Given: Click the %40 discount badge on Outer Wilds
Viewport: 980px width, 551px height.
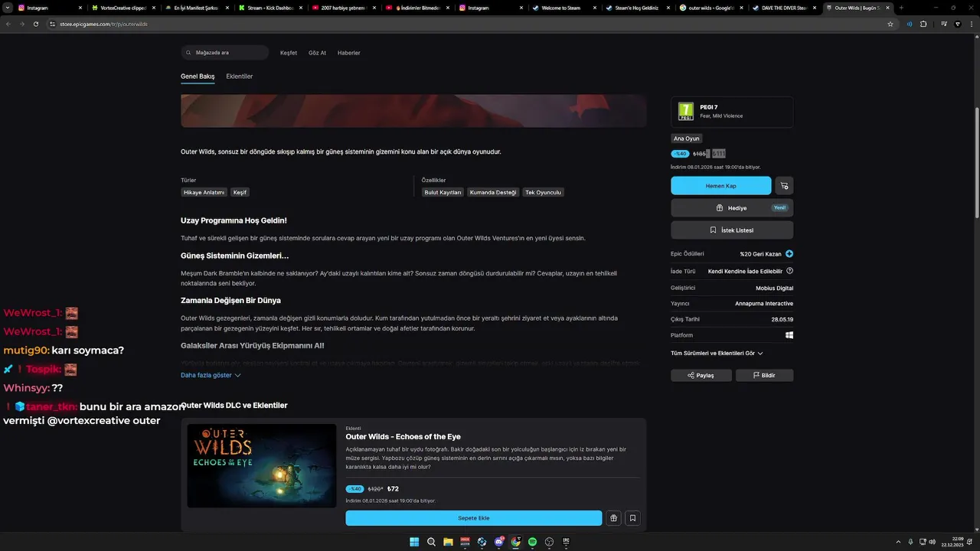Looking at the screenshot, I should point(680,154).
